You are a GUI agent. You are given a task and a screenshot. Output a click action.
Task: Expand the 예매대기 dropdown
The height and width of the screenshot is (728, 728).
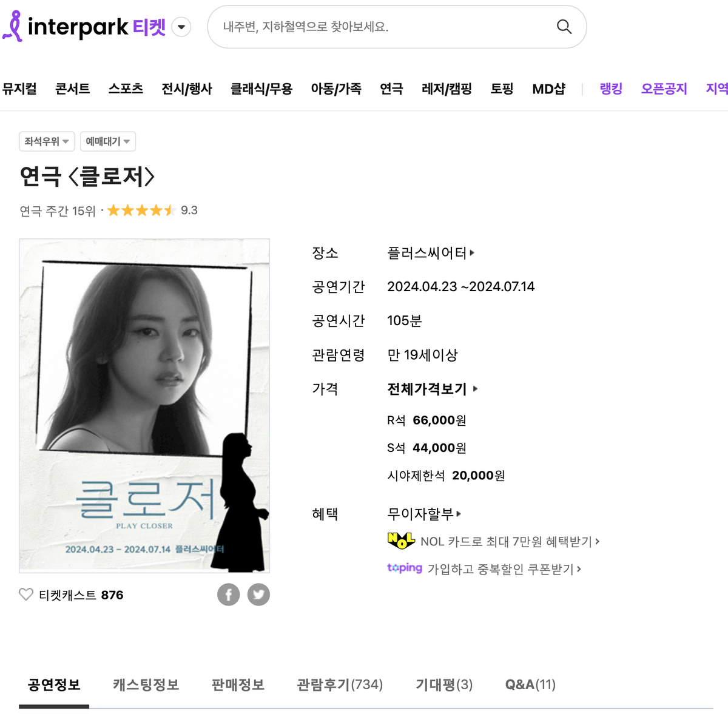pyautogui.click(x=108, y=141)
